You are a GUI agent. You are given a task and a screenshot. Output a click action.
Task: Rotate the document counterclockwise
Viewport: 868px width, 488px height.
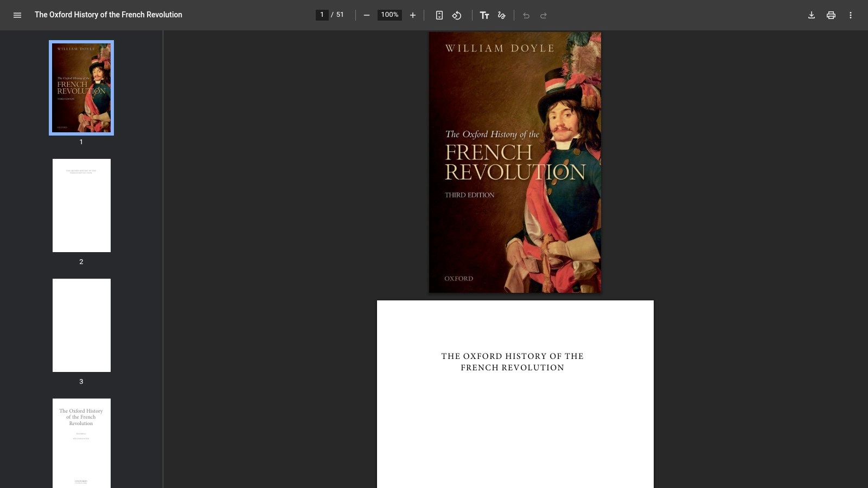pos(457,15)
